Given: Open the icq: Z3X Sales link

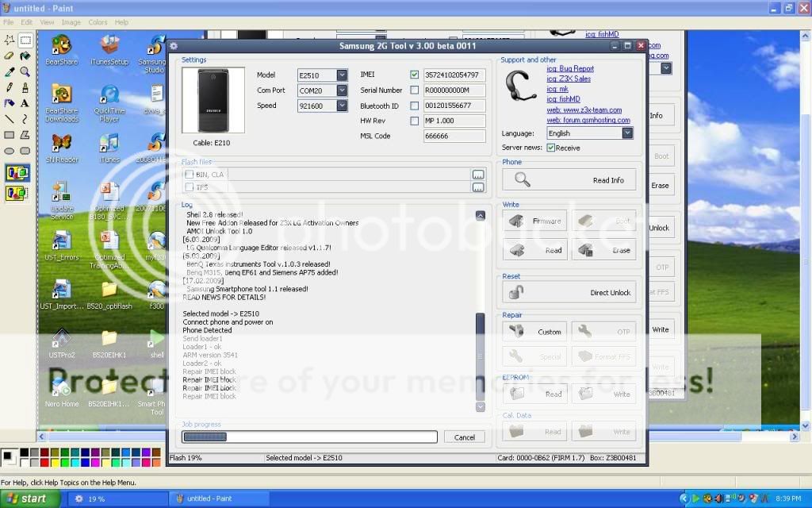Looking at the screenshot, I should [x=569, y=79].
